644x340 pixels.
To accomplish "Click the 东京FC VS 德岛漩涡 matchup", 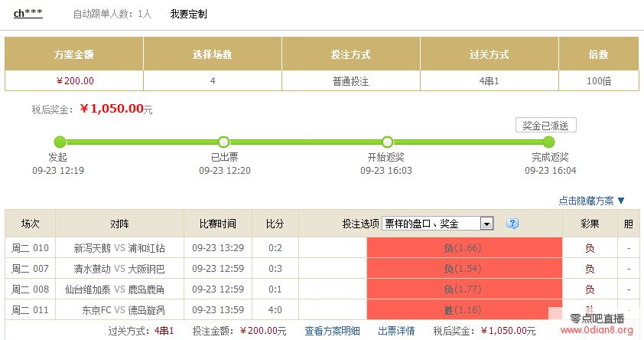I will pos(123,309).
